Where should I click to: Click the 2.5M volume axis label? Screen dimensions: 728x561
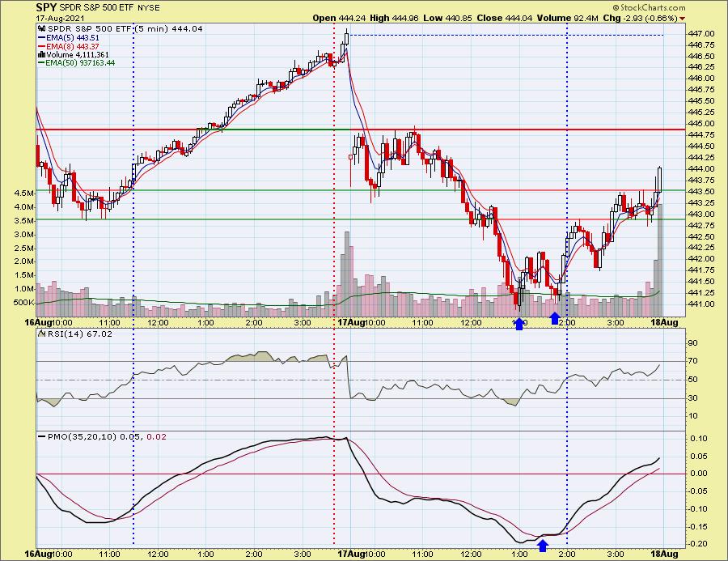(24, 248)
